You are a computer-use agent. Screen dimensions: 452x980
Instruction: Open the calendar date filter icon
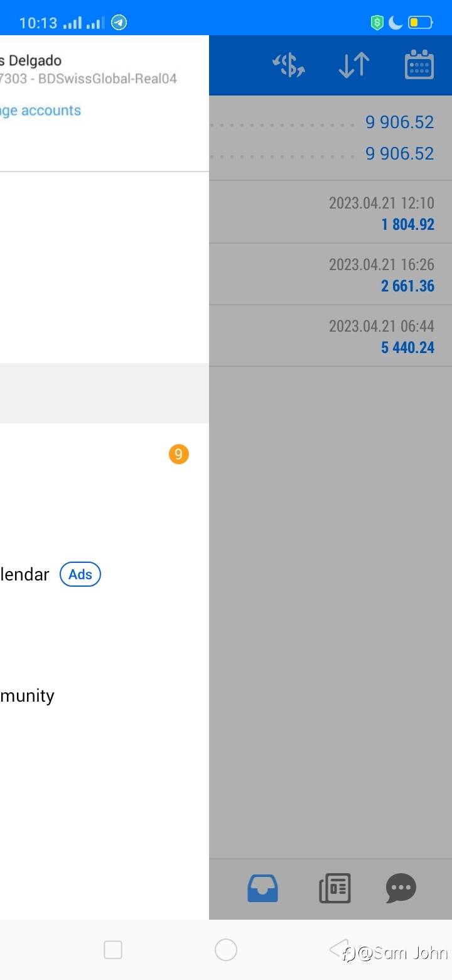pos(419,65)
